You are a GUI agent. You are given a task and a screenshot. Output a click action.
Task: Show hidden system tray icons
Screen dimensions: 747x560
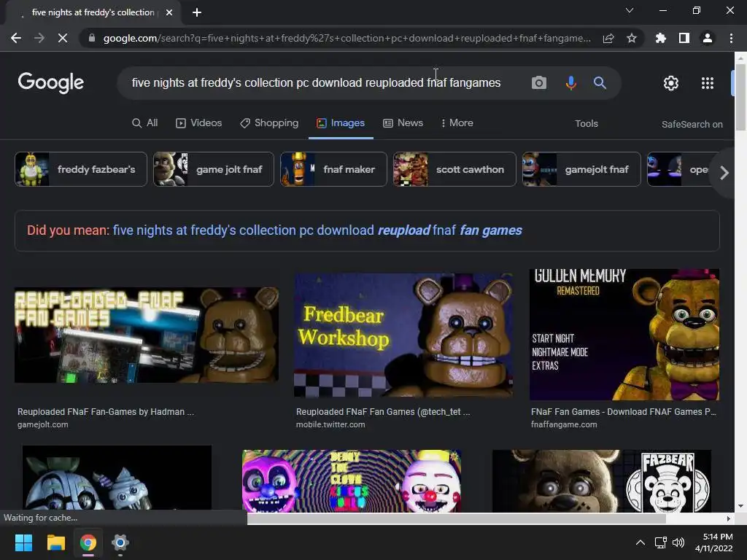click(x=640, y=542)
